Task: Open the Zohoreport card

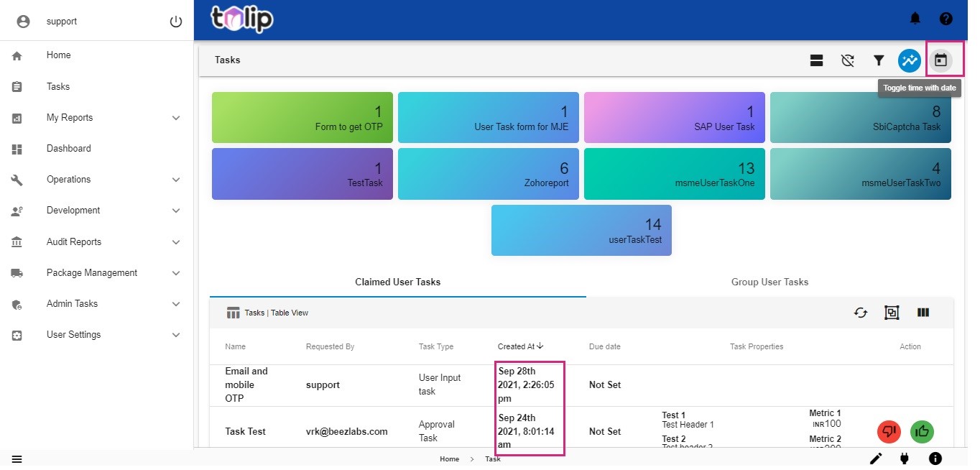Action: 488,174
